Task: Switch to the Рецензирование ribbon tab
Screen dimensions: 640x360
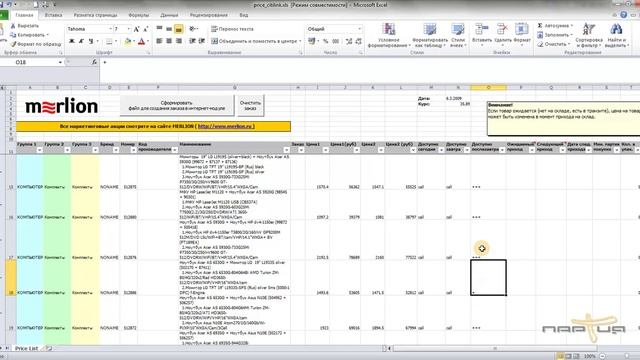Action: 209,15
